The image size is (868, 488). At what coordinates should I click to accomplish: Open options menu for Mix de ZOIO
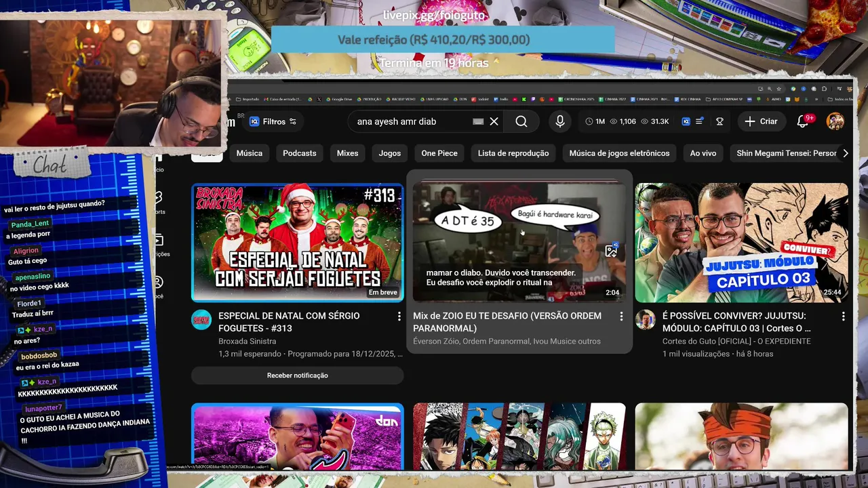(621, 317)
